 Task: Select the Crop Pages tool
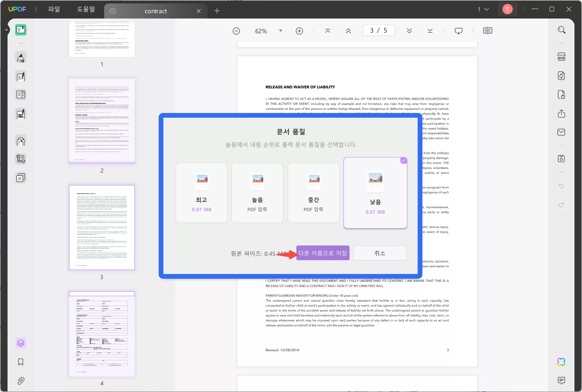(x=21, y=159)
